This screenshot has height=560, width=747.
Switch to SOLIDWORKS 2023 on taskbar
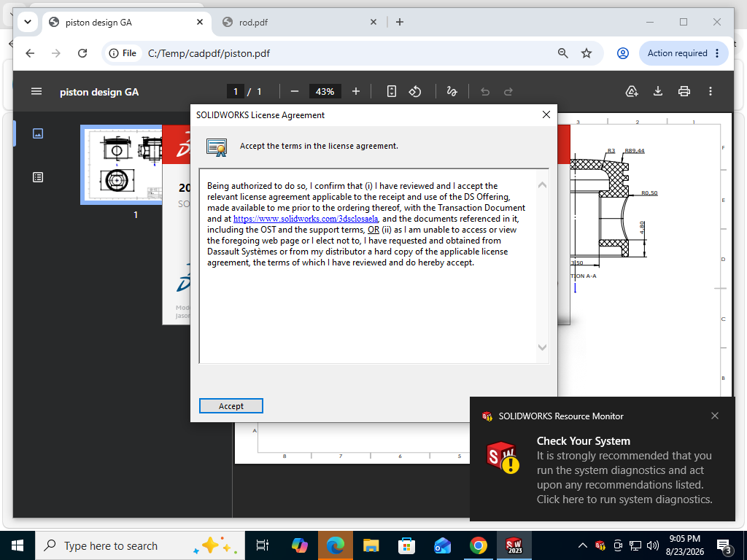click(514, 545)
